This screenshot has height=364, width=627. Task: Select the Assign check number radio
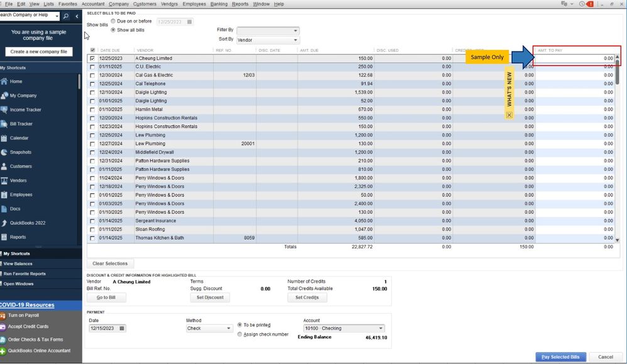point(239,335)
